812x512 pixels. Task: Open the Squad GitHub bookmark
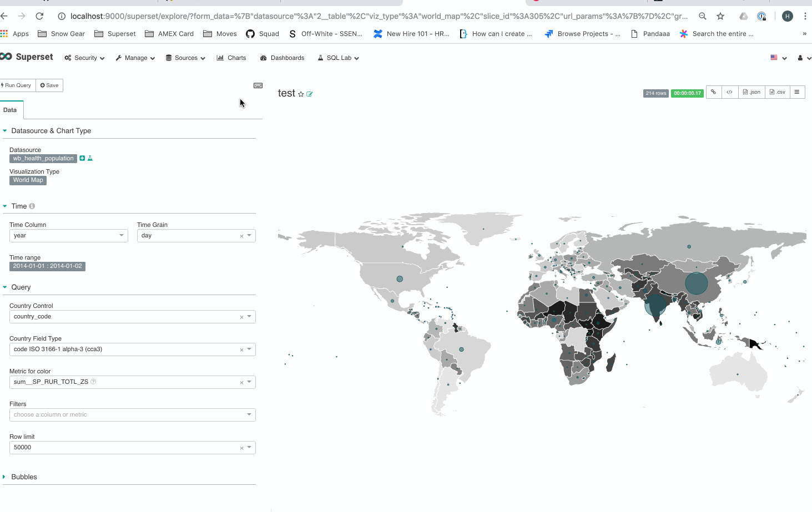coord(263,34)
